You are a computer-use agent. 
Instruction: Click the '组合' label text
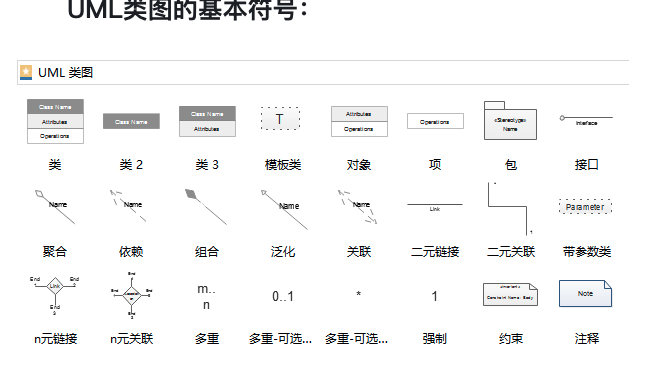tap(207, 252)
